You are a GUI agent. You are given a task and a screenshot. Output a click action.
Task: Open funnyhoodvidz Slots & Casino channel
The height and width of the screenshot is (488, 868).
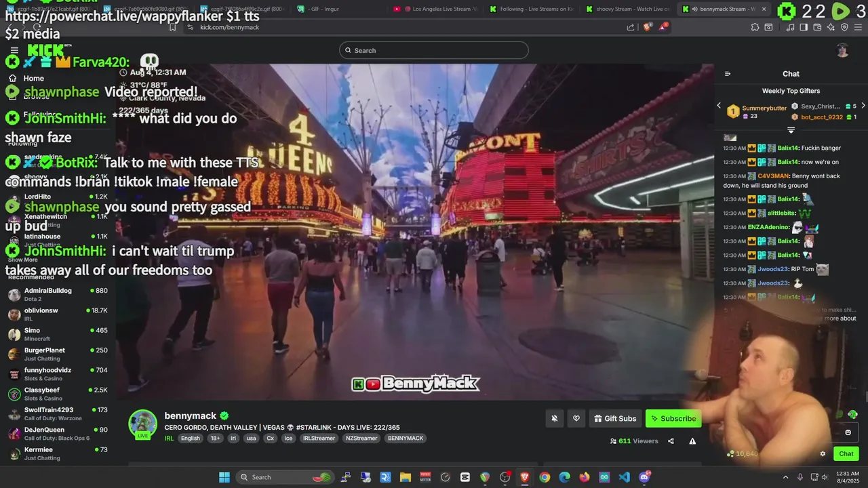click(58, 374)
